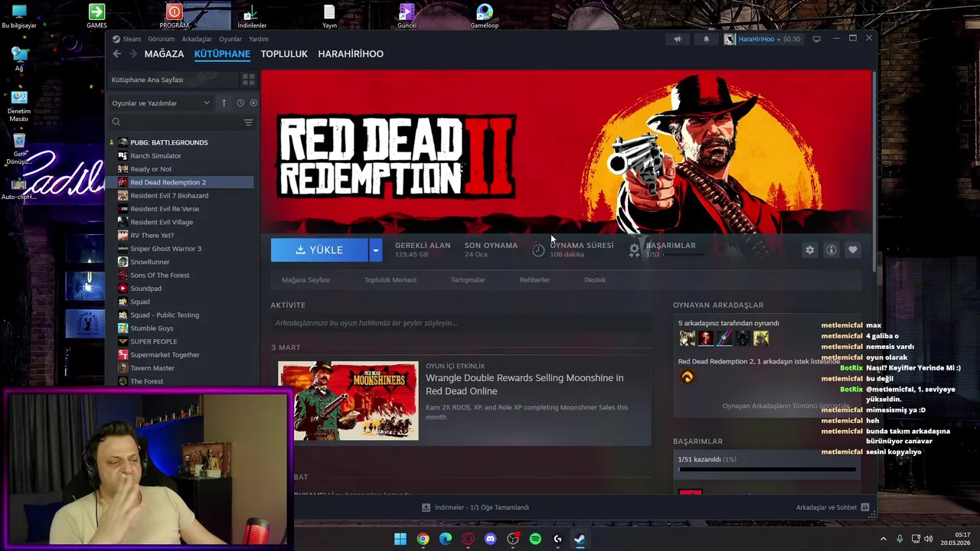Open Opera browser from taskbar
Viewport: 980px width, 551px height.
[x=468, y=539]
